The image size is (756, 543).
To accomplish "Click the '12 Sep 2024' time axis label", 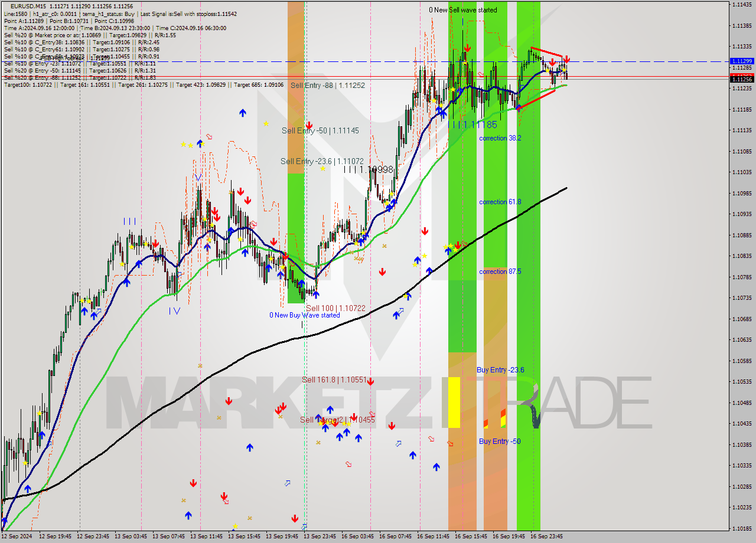I will coord(17,537).
